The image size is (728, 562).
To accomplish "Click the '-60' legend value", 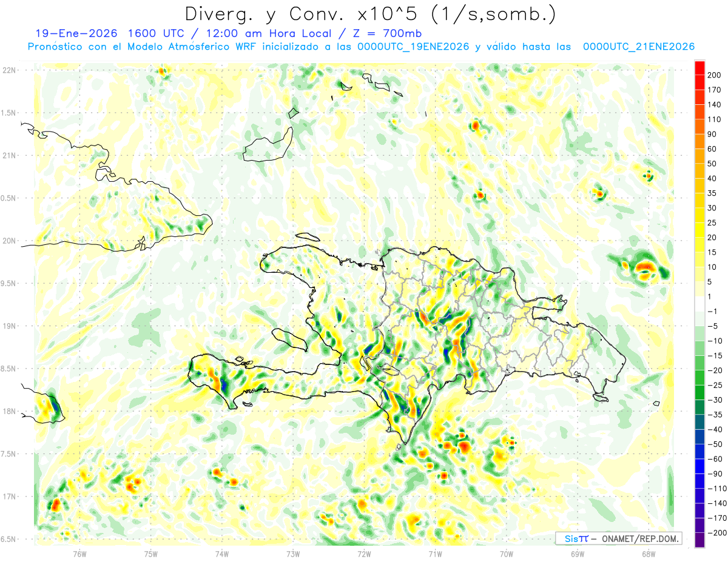I will pos(714,459).
